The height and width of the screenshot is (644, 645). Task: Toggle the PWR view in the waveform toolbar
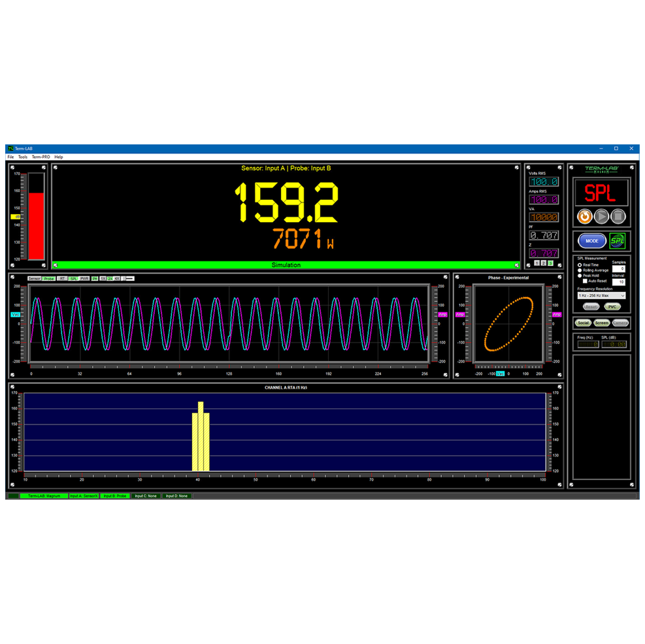(84, 278)
